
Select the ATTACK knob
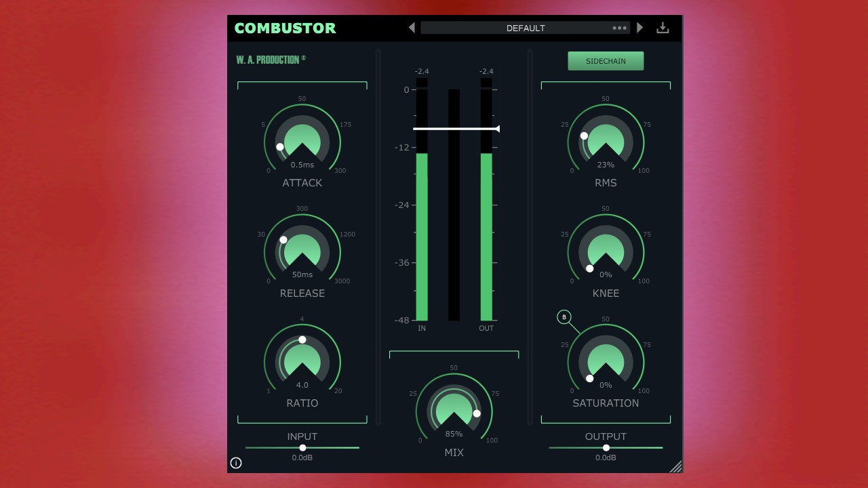[302, 140]
